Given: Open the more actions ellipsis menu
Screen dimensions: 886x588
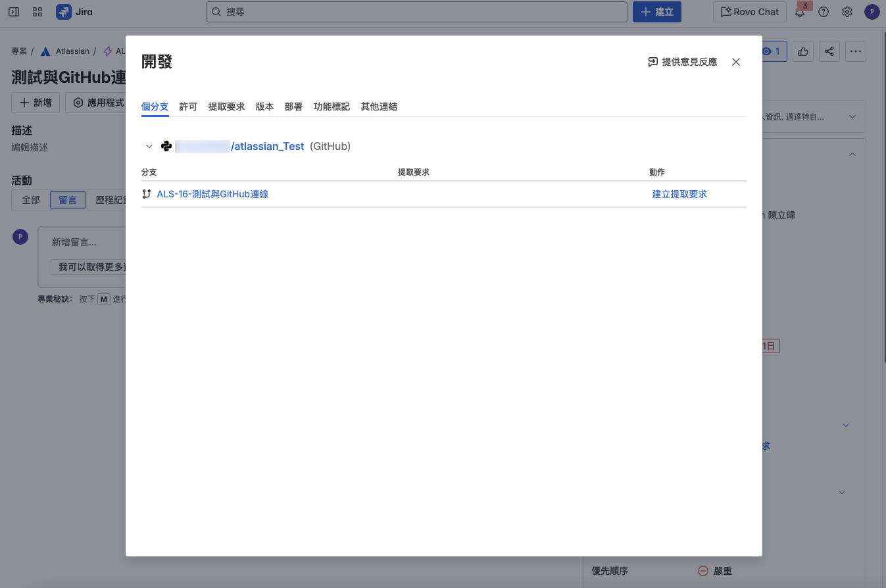Looking at the screenshot, I should [x=855, y=51].
